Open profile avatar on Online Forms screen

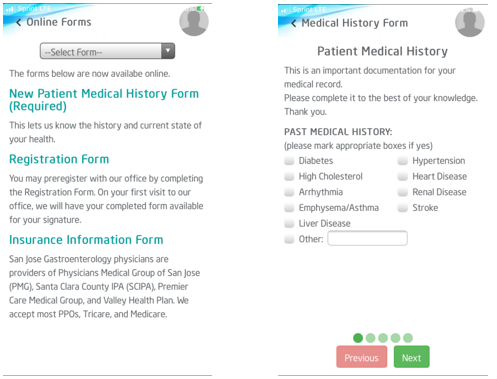pos(194,21)
